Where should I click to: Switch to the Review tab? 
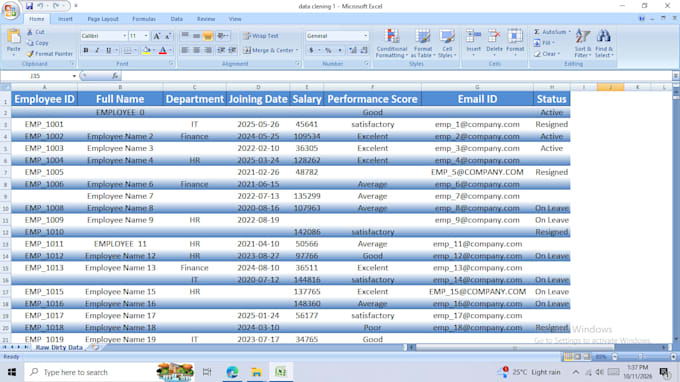click(x=206, y=19)
